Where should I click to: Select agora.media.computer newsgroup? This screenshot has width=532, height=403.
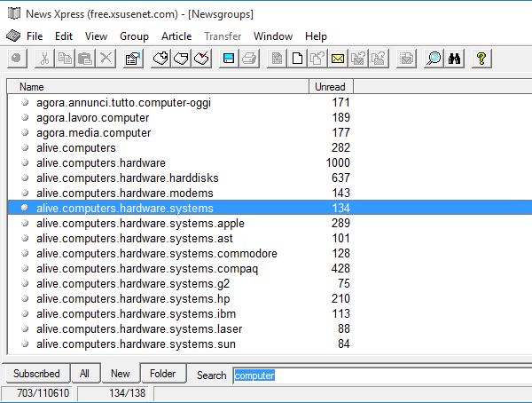[x=270, y=132]
